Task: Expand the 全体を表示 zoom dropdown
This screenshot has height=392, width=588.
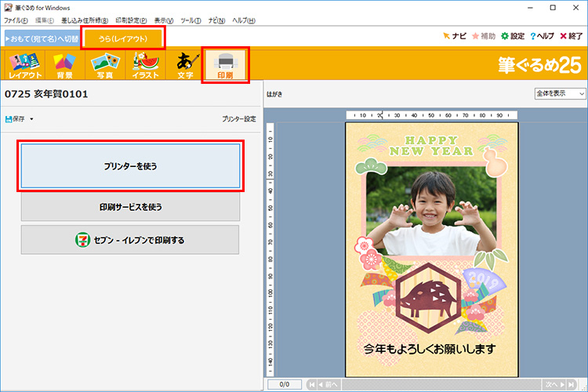Action: coord(560,93)
